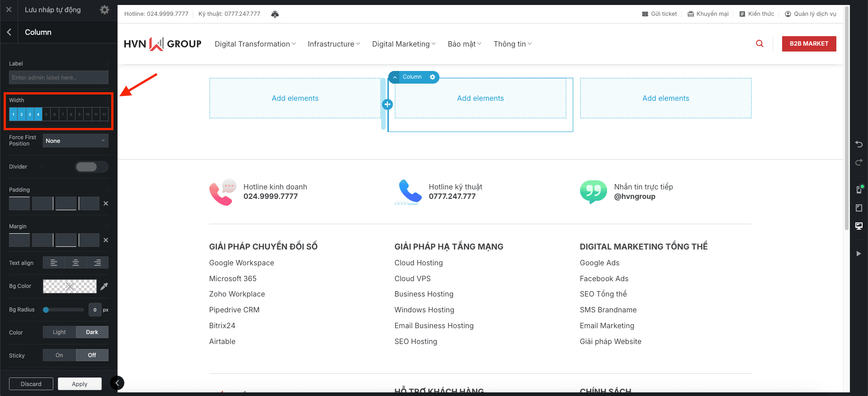This screenshot has height=396, width=868.
Task: Open the Thông tin menu
Action: point(512,44)
